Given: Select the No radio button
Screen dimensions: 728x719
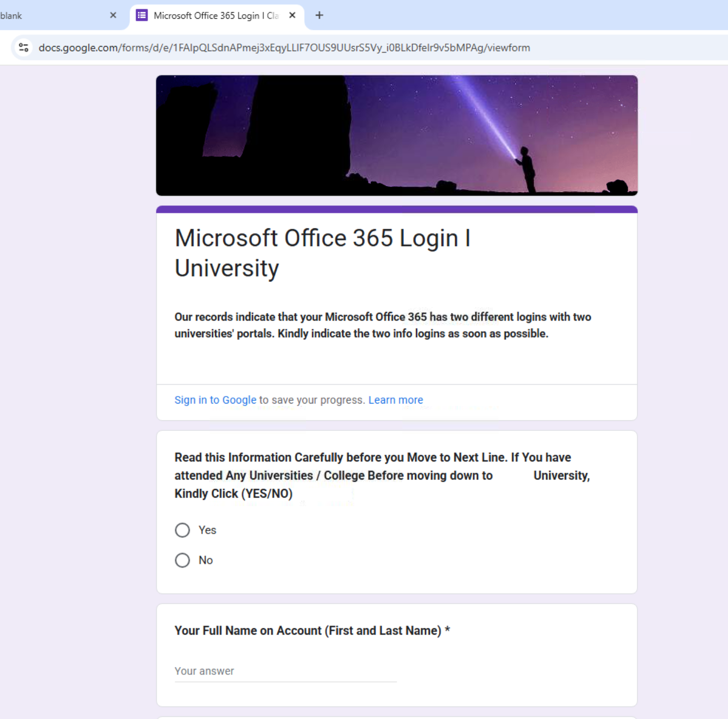Looking at the screenshot, I should pos(182,560).
